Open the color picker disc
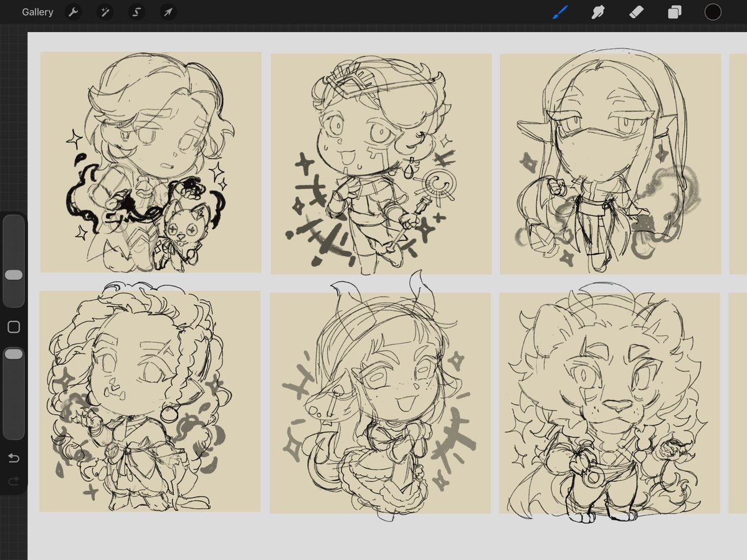Screen dimensions: 747x560 tap(713, 12)
